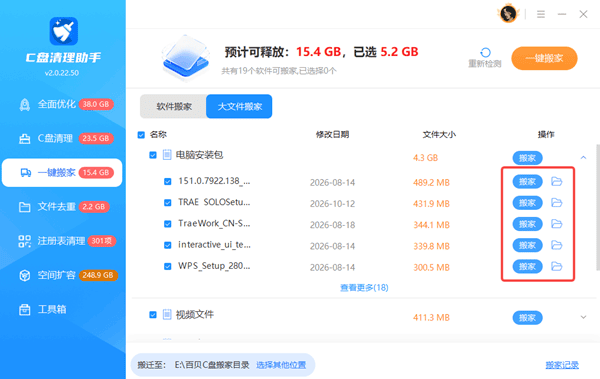Click the 489.2 MB size value
This screenshot has height=379, width=600.
pyautogui.click(x=431, y=183)
